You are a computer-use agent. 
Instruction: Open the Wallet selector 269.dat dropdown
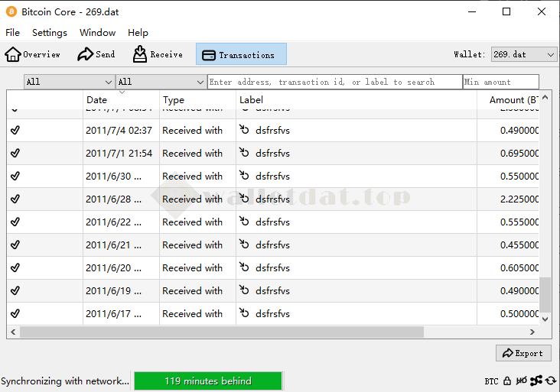pyautogui.click(x=524, y=54)
